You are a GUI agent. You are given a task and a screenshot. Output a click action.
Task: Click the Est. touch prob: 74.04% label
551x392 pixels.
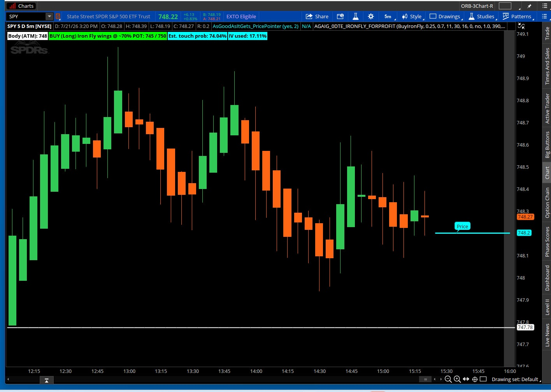tap(197, 36)
